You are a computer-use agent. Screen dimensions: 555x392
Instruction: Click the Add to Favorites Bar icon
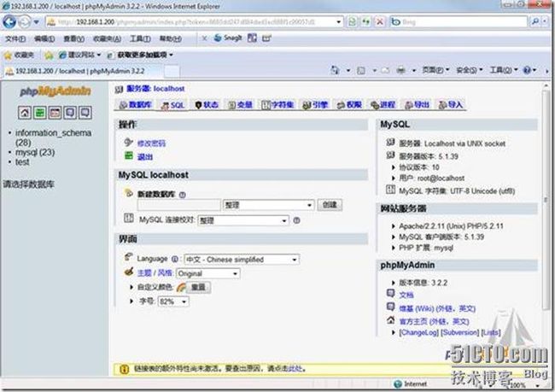49,55
